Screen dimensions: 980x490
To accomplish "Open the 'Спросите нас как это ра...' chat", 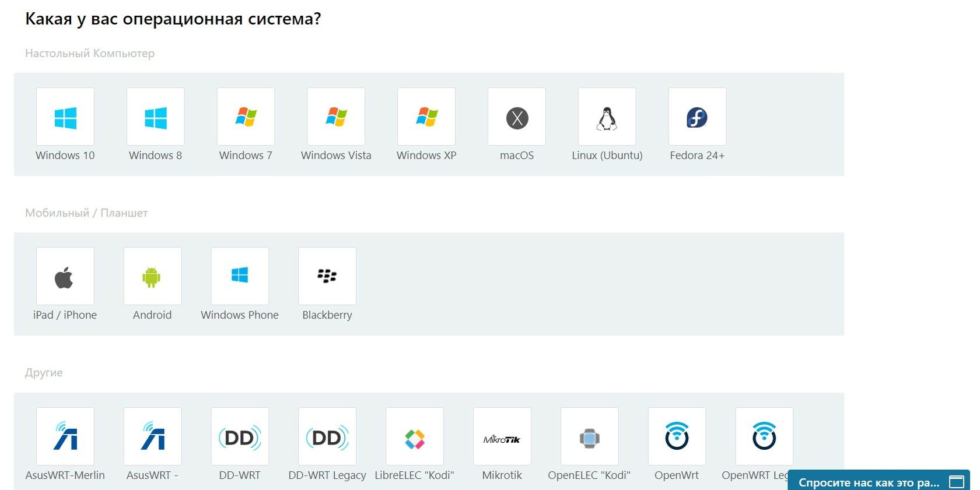I will point(869,482).
